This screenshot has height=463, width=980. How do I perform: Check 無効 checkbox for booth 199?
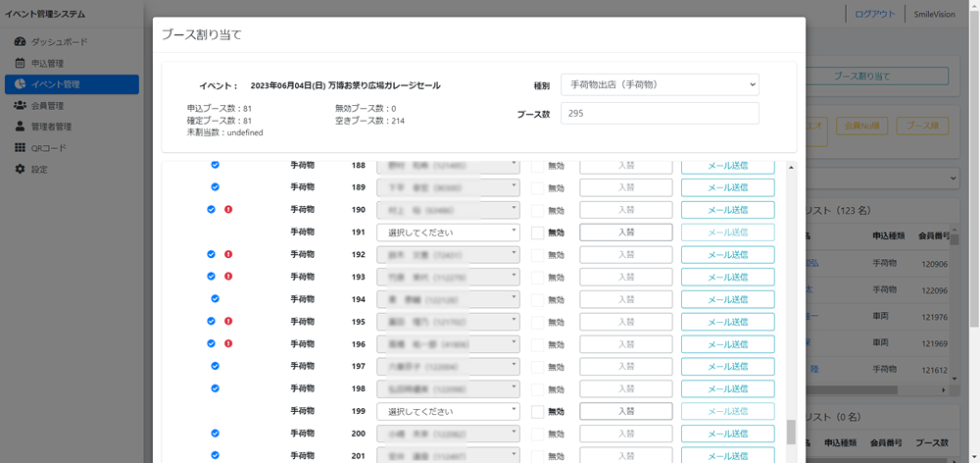coord(537,411)
